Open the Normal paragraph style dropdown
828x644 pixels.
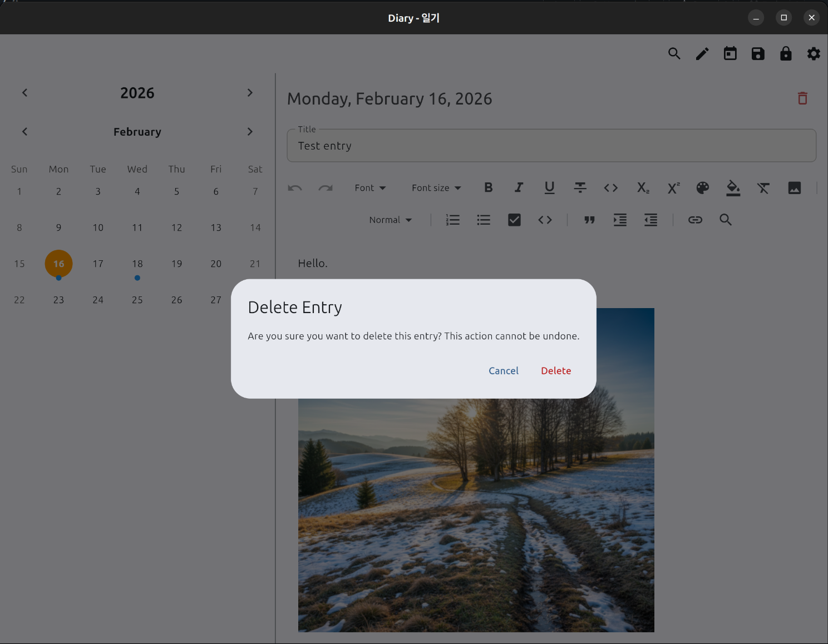(391, 220)
